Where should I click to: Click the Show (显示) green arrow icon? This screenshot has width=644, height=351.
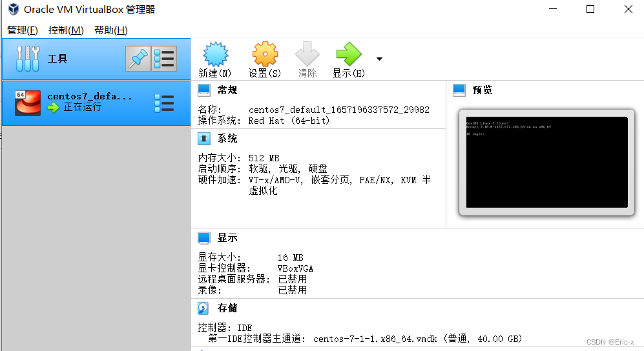[349, 54]
